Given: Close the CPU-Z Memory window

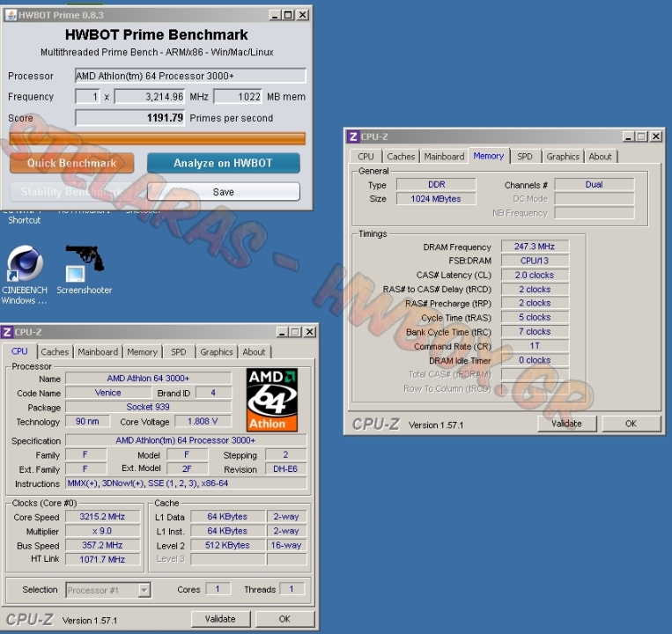Looking at the screenshot, I should (656, 136).
